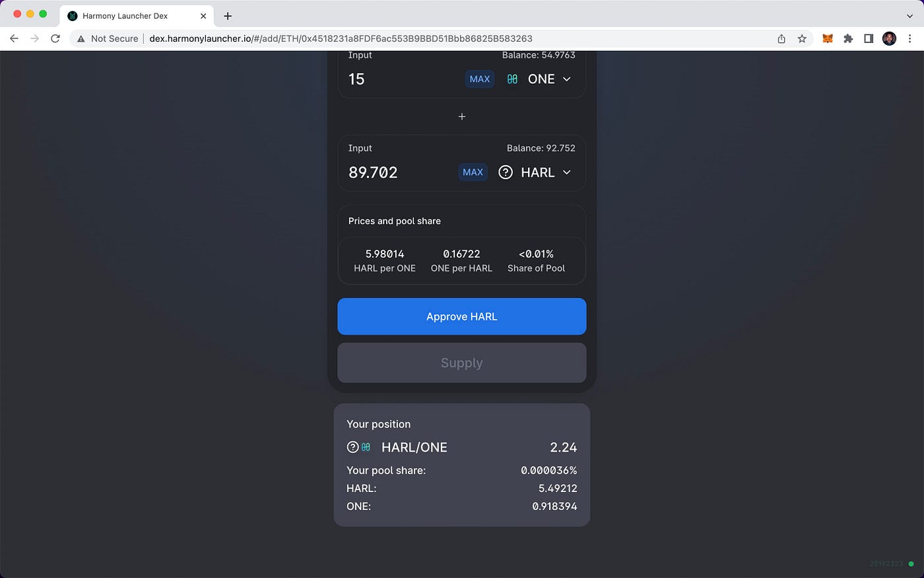Click the Your position heading
This screenshot has height=578, width=924.
pos(379,424)
